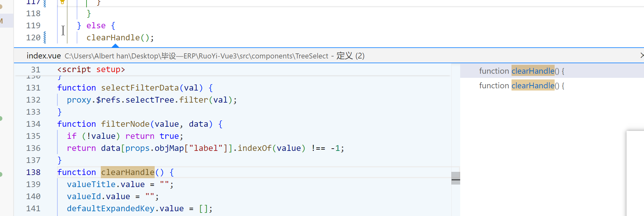Click the filterNode function name
644x216 pixels.
125,124
